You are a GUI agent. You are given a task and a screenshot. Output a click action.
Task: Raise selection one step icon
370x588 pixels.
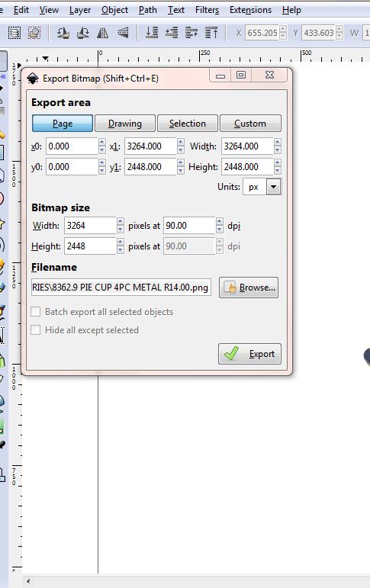click(191, 33)
